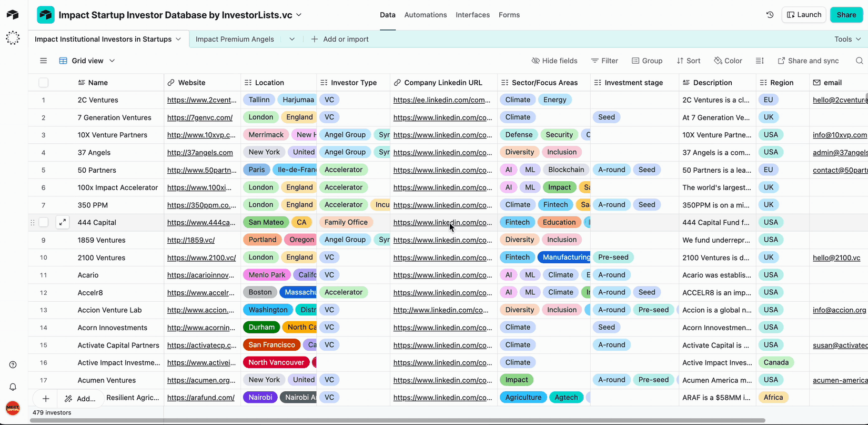Expand record 444 Capital with arrows icon

click(63, 222)
